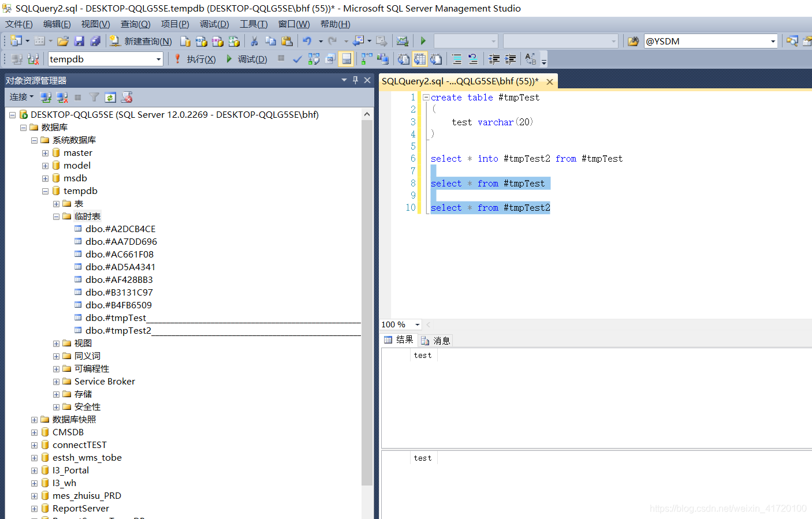
Task: Open the @YSDM find combo box
Action: click(773, 41)
